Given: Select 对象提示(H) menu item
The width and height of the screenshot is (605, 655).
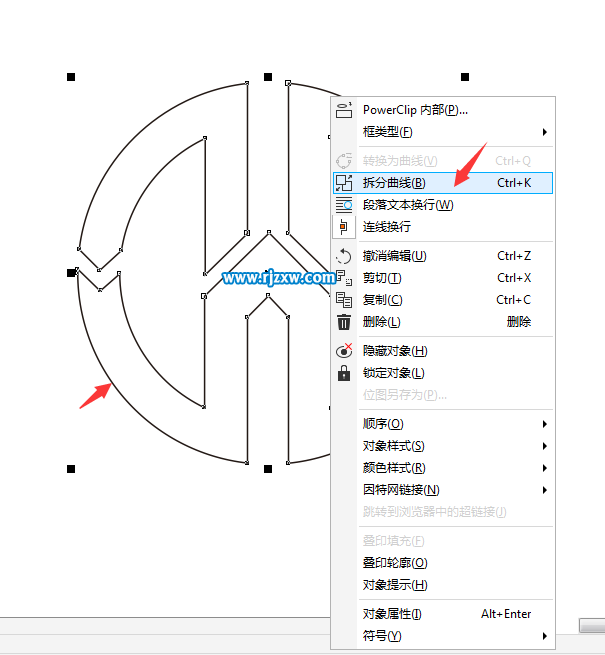Looking at the screenshot, I should click(x=443, y=585).
